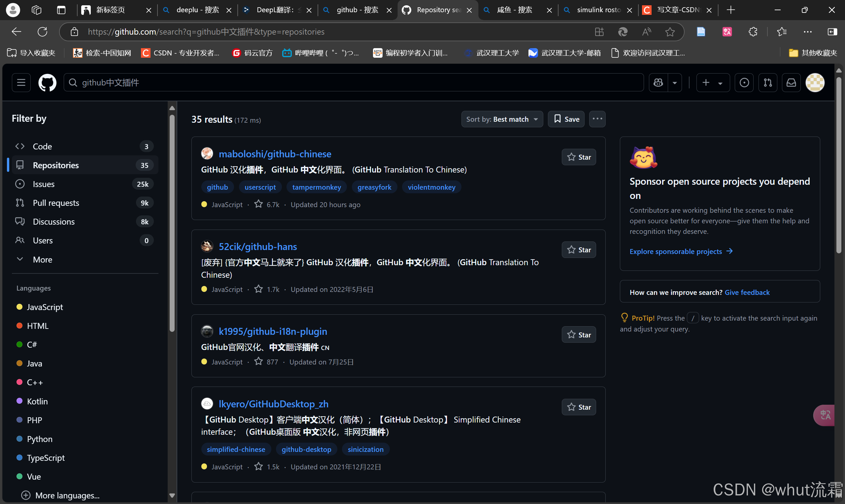Open GitHub Copilot chat
Image resolution: width=845 pixels, height=504 pixels.
(658, 82)
